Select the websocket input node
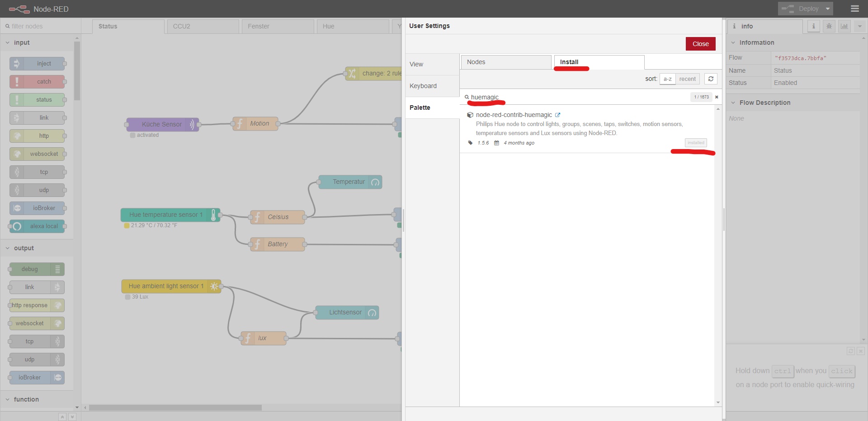The height and width of the screenshot is (421, 868). [37, 154]
